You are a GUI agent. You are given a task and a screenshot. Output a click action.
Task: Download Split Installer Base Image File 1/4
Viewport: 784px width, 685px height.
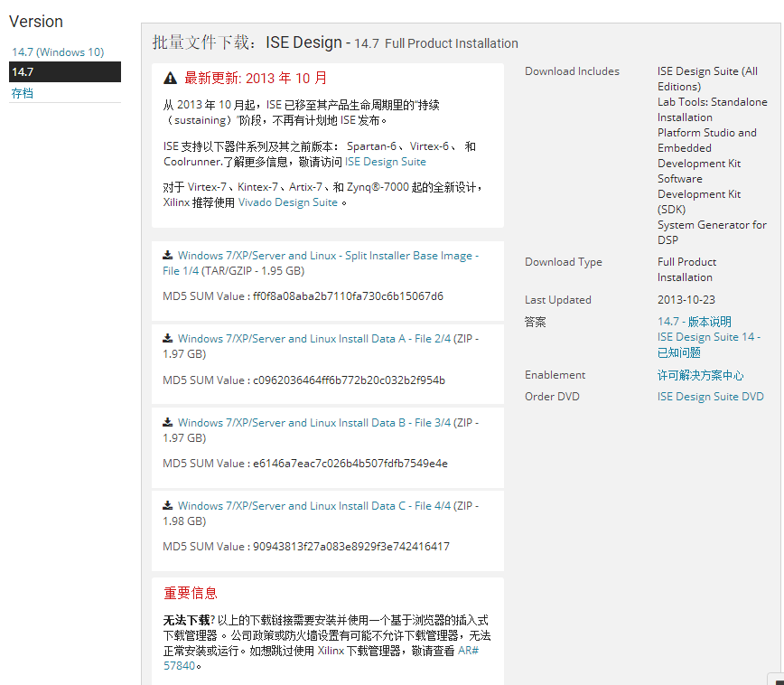321,263
